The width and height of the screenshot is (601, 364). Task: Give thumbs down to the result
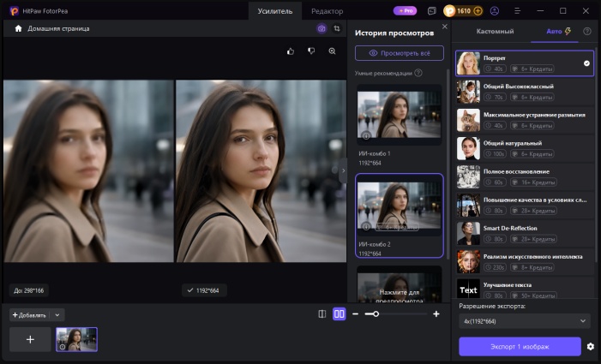tap(311, 51)
